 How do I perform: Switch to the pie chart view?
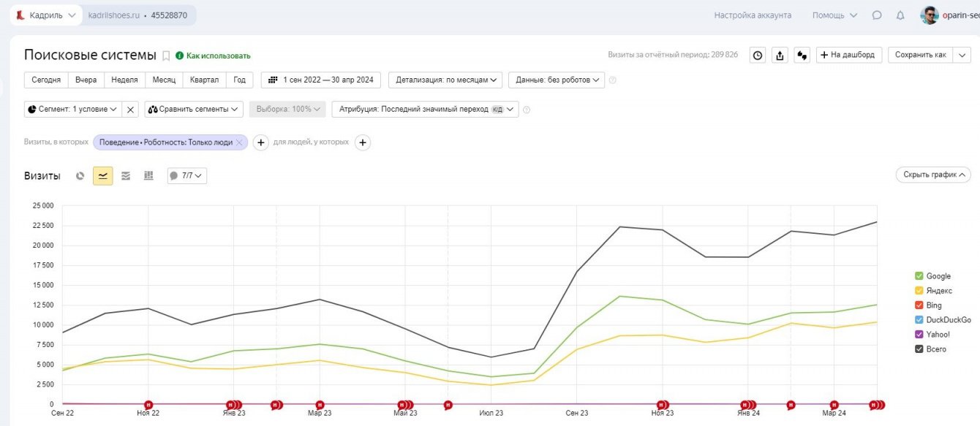pyautogui.click(x=80, y=175)
